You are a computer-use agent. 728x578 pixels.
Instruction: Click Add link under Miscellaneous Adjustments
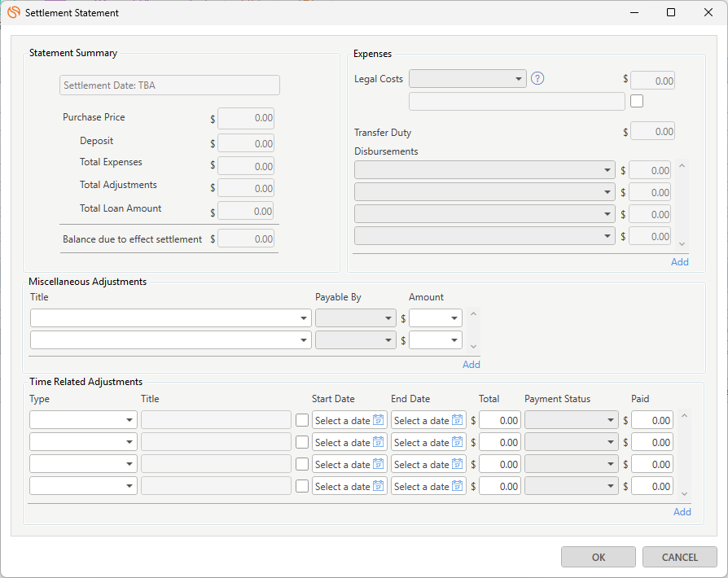coord(471,365)
